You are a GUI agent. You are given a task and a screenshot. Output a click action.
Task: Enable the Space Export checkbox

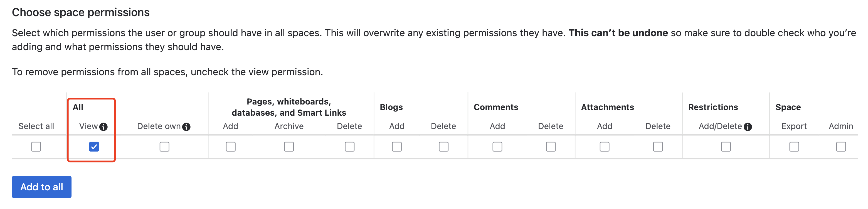point(794,147)
